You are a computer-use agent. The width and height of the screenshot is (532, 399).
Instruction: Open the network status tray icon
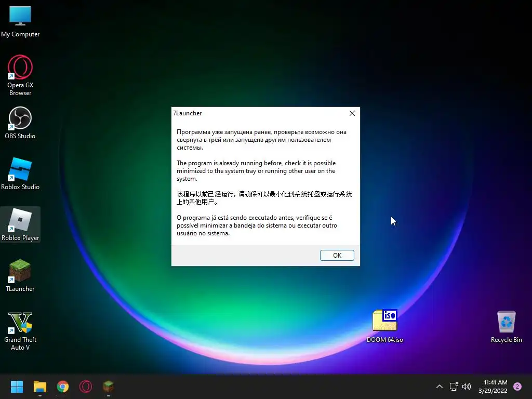[454, 387]
